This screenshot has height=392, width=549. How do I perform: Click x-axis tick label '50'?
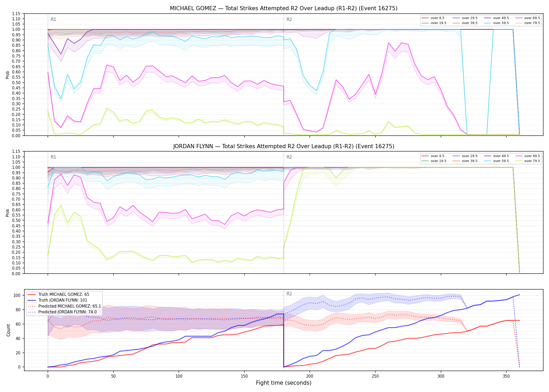(x=113, y=376)
